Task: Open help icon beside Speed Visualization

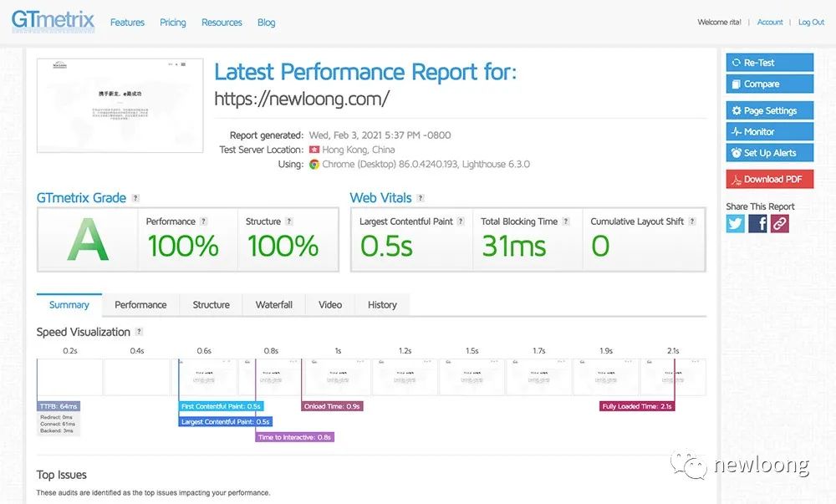Action: [x=139, y=332]
